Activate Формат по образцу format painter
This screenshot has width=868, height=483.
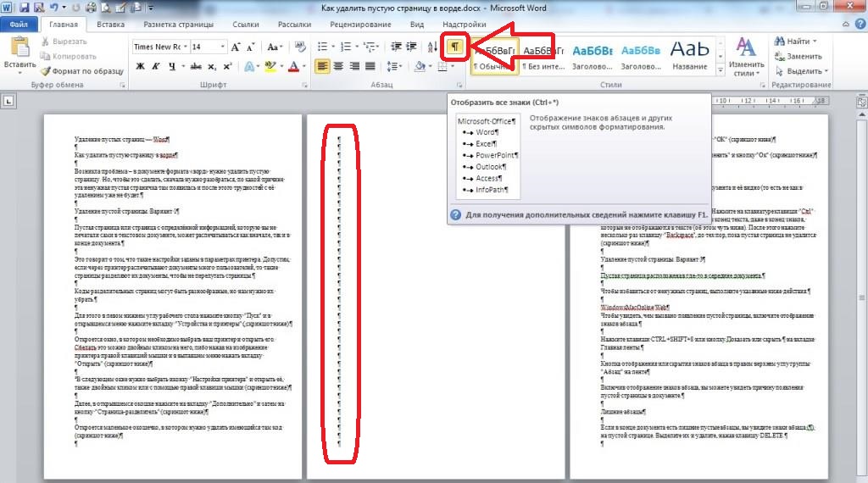tap(82, 71)
